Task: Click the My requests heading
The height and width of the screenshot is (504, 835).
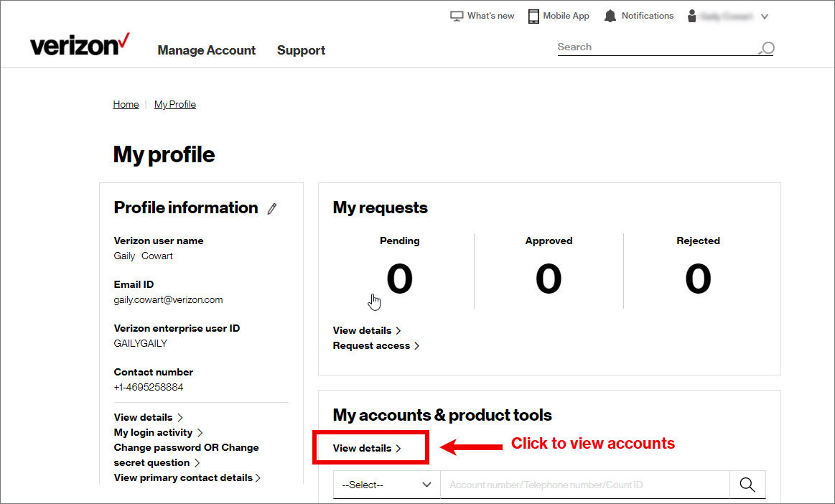Action: (381, 207)
